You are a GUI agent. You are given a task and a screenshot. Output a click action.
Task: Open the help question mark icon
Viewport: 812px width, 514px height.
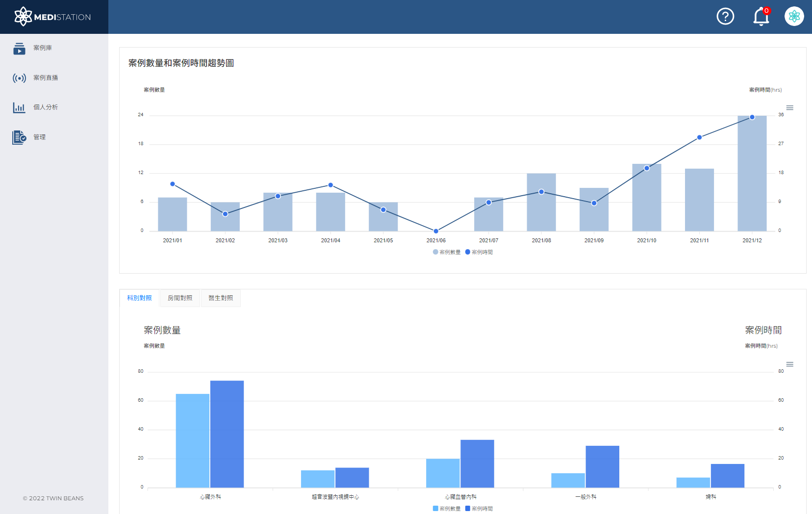(725, 16)
